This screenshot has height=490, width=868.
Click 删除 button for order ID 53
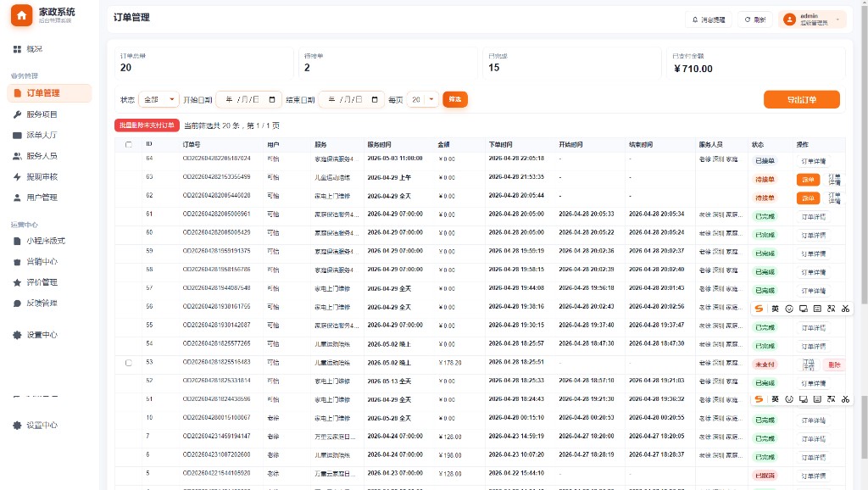(834, 365)
